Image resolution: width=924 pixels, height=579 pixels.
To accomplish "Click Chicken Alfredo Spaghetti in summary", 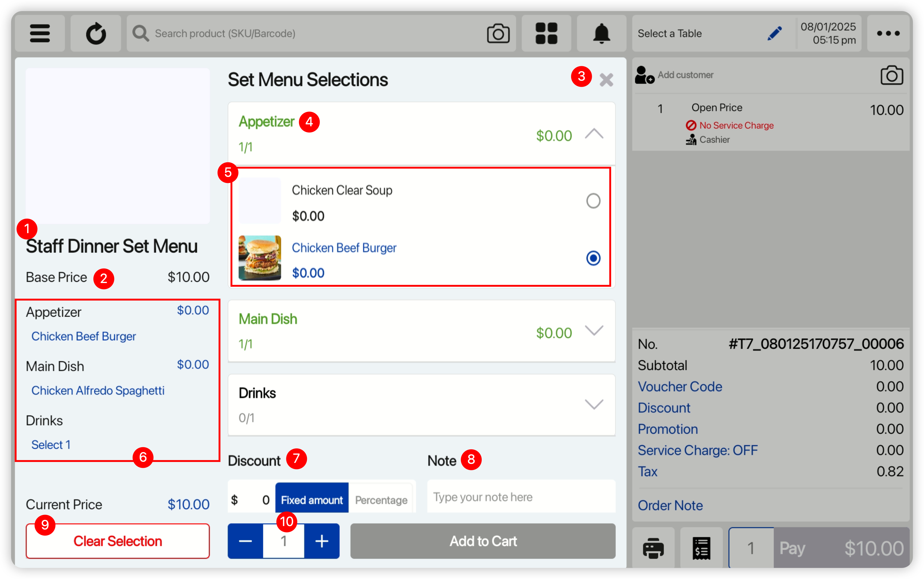I will point(98,391).
